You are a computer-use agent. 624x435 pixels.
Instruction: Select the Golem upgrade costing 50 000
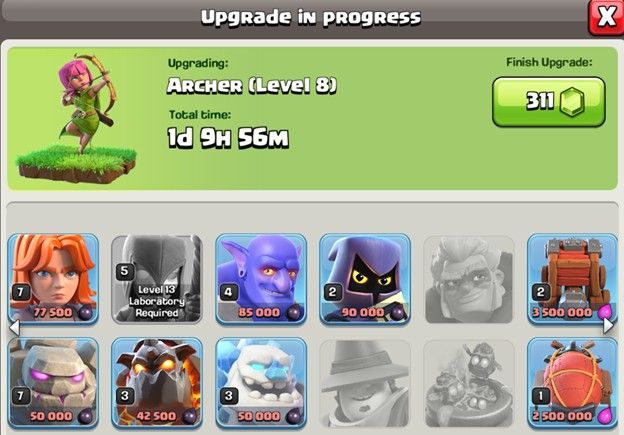53,383
